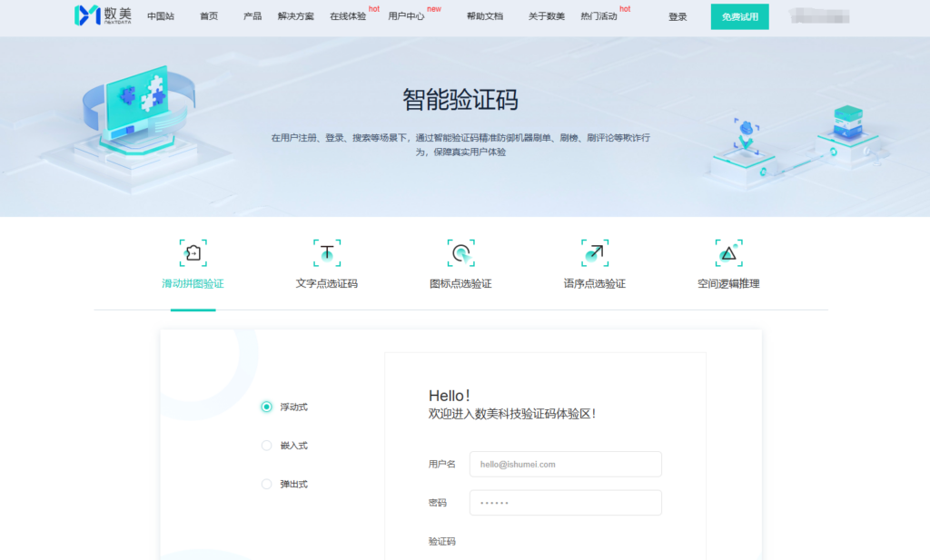Select the word order captcha icon
This screenshot has height=560, width=930.
594,252
